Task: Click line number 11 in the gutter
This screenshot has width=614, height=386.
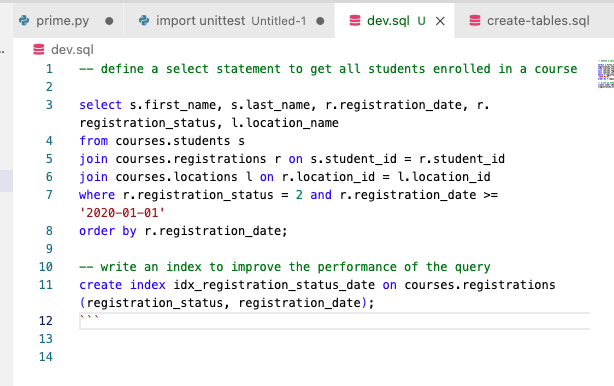Action: point(46,285)
